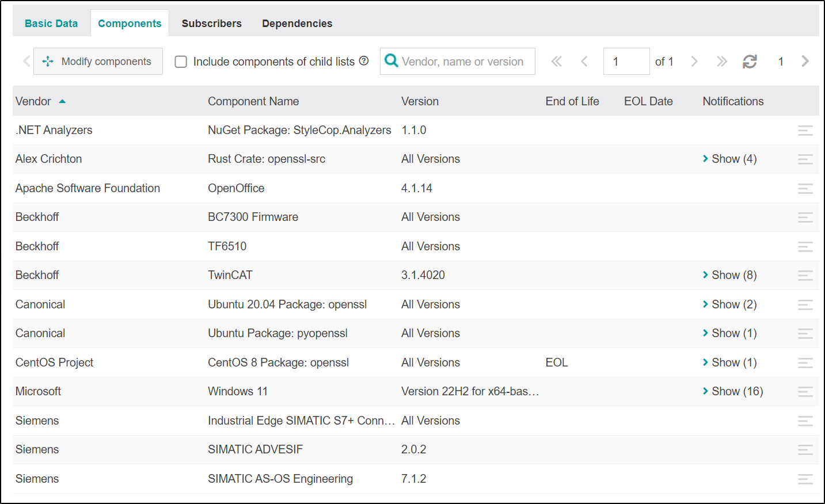The width and height of the screenshot is (825, 504).
Task: Click the Version 22H2 cell for Windows 11
Action: [x=470, y=391]
